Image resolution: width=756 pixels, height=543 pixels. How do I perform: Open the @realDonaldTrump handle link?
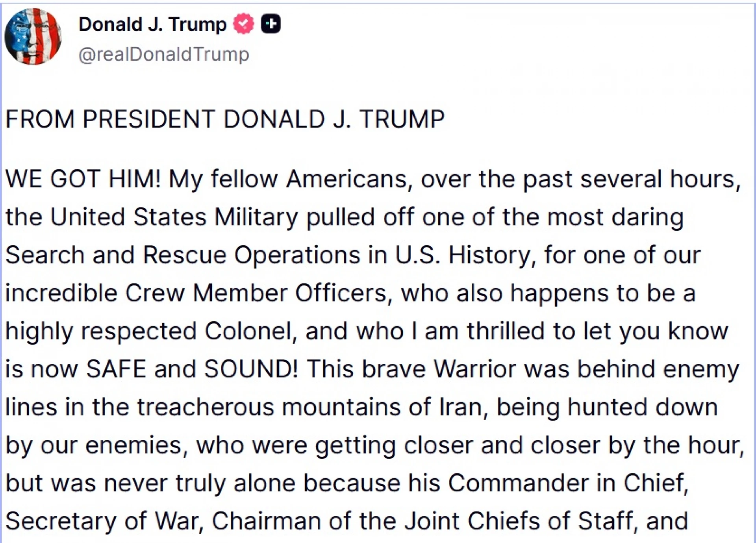(164, 54)
